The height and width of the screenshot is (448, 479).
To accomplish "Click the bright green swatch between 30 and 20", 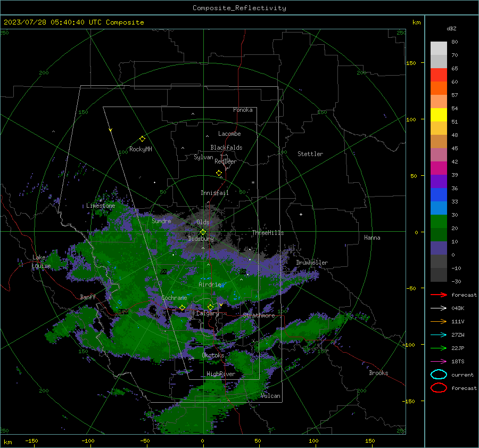I will (439, 221).
